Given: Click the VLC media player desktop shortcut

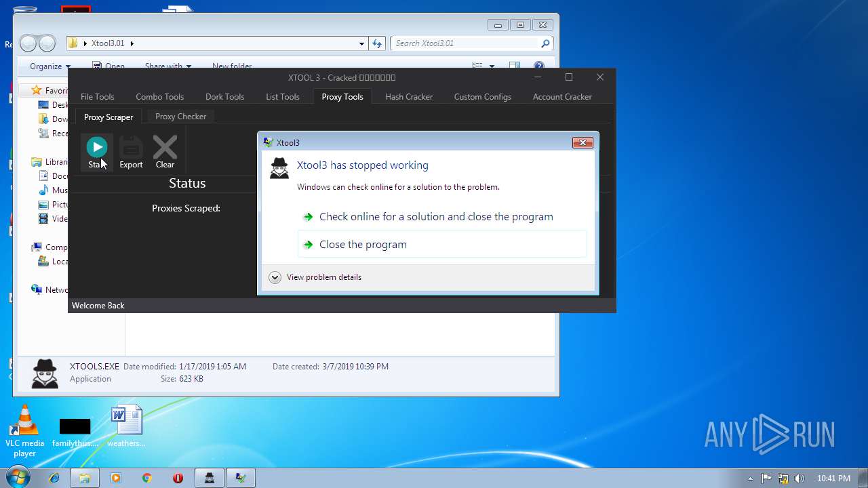Looking at the screenshot, I should 25,431.
